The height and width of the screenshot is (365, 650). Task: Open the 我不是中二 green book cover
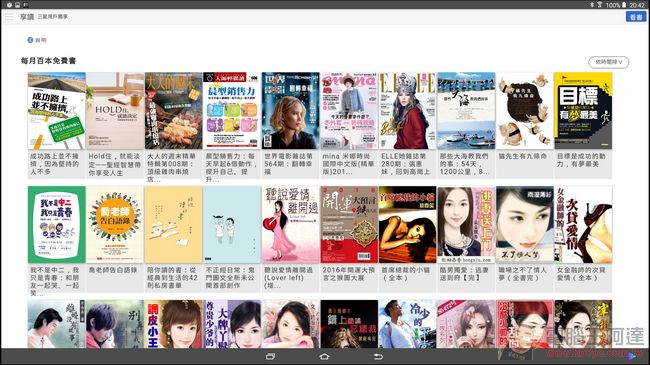coord(57,224)
